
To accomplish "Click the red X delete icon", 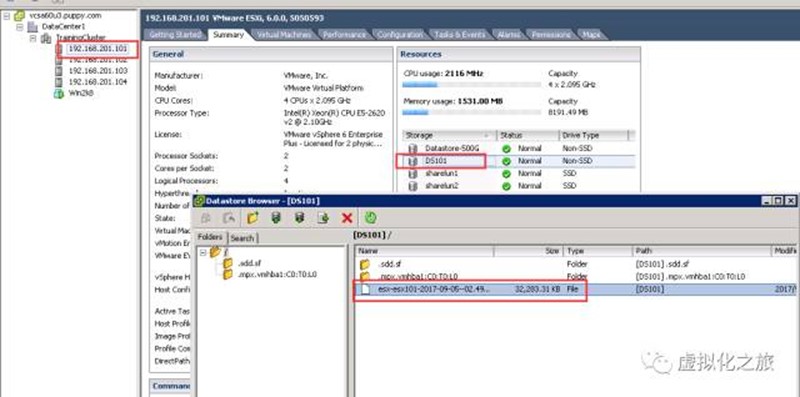I will [x=347, y=218].
